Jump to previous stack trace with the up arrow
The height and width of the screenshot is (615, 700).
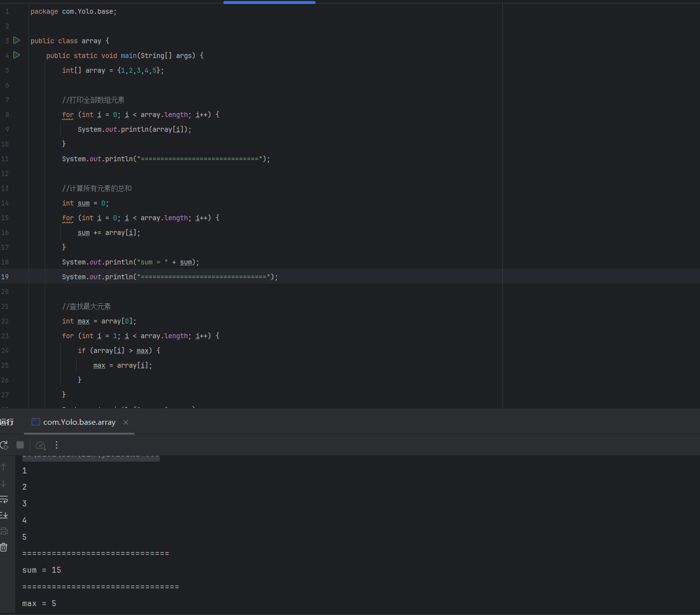point(3,467)
